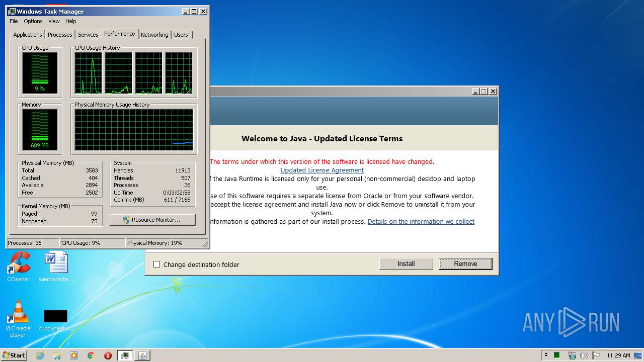
Task: Switch to the Processes tab
Action: 60,35
